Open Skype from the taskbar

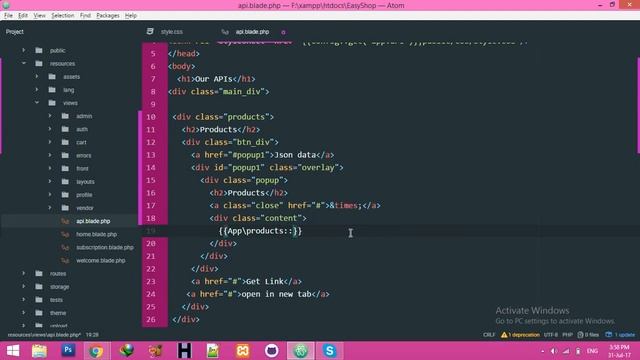pyautogui.click(x=329, y=351)
